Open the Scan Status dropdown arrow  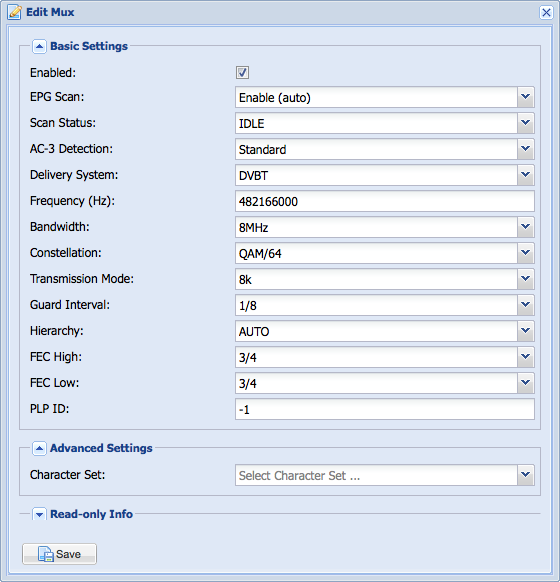coord(525,123)
